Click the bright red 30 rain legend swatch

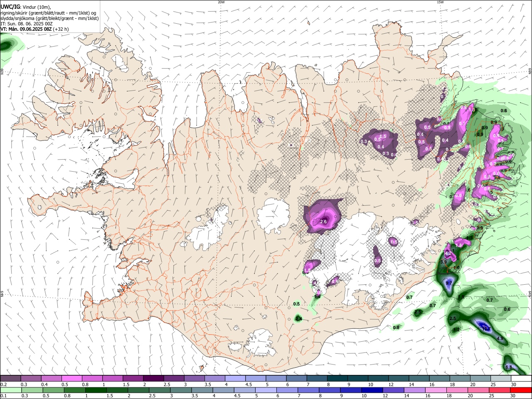[520, 390]
